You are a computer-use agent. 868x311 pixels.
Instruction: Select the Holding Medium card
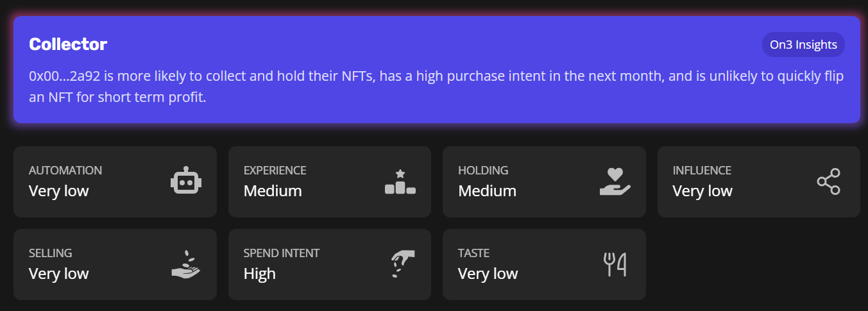(544, 181)
